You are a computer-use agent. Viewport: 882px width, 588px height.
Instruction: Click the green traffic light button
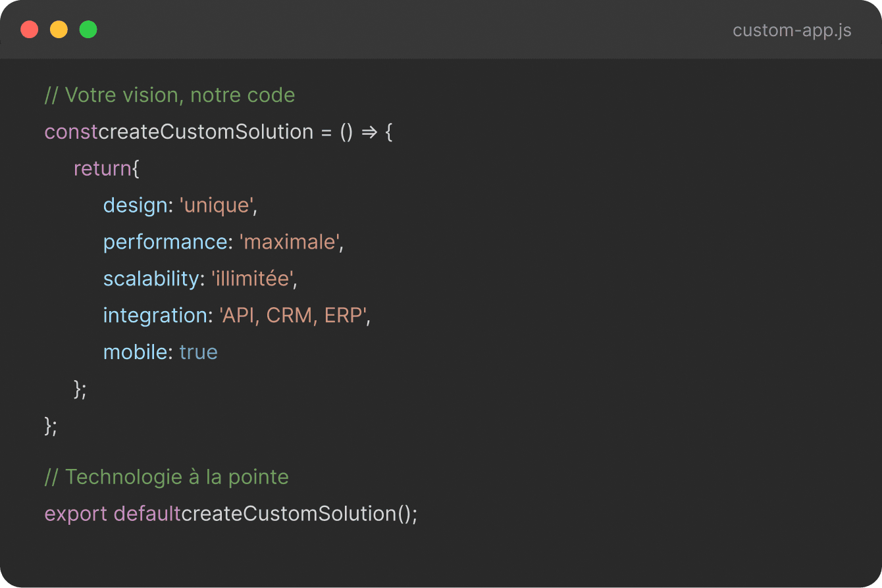pyautogui.click(x=88, y=30)
